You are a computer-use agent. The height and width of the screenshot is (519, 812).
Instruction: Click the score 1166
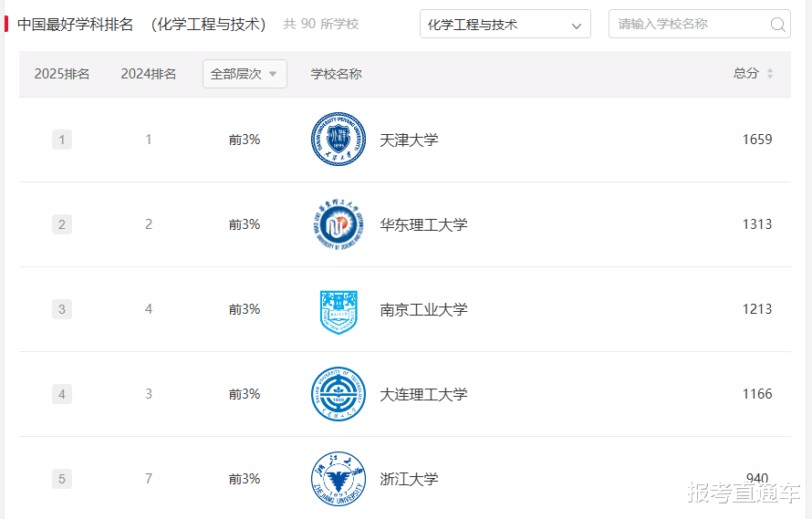757,394
